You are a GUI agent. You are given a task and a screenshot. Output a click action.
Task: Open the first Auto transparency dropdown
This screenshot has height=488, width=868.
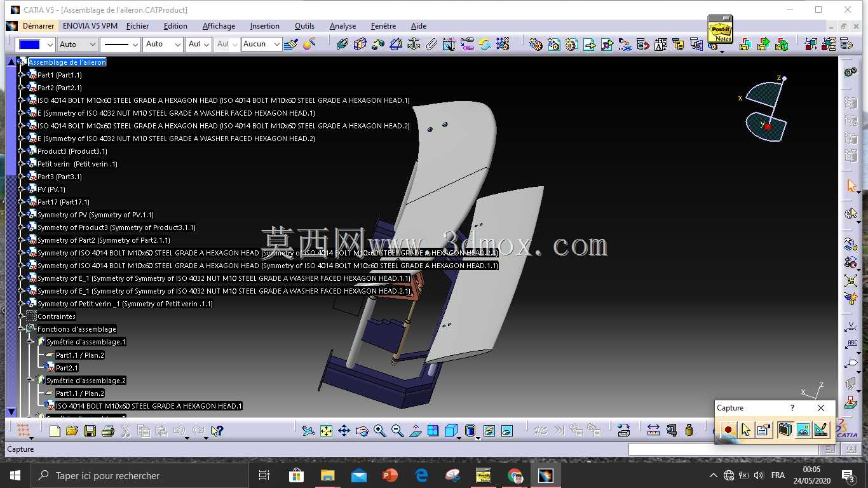click(77, 44)
